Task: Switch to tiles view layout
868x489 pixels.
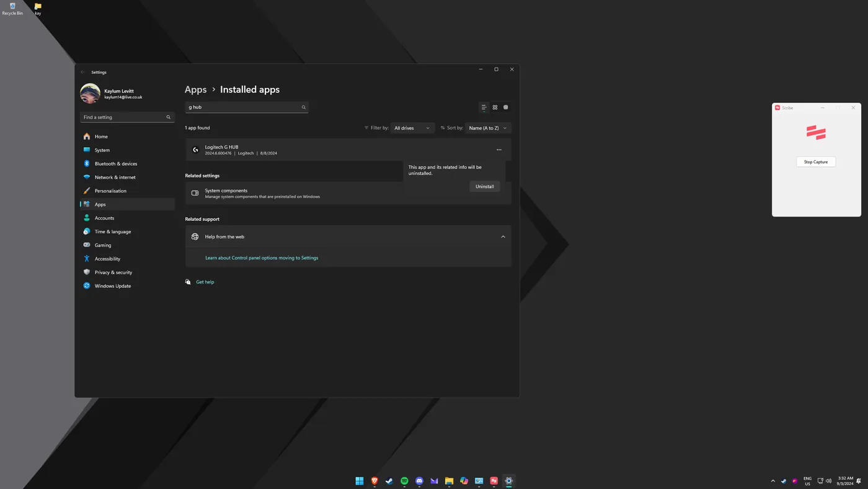Action: coord(506,107)
